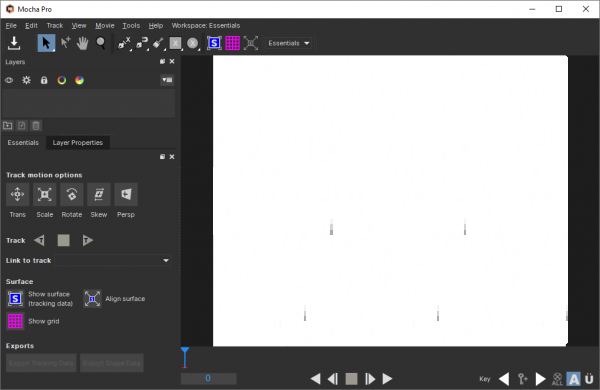
Task: Open the Link to track dropdown
Action: coord(113,261)
